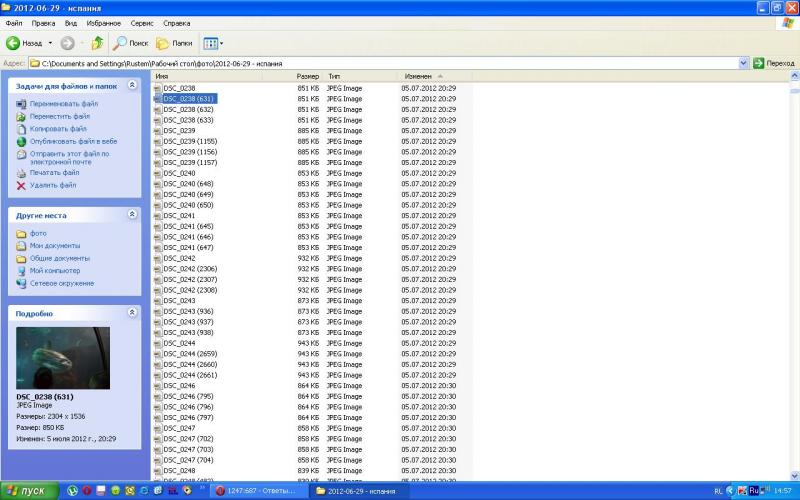The width and height of the screenshot is (800, 500).
Task: Open the Избранное menu
Action: click(104, 23)
